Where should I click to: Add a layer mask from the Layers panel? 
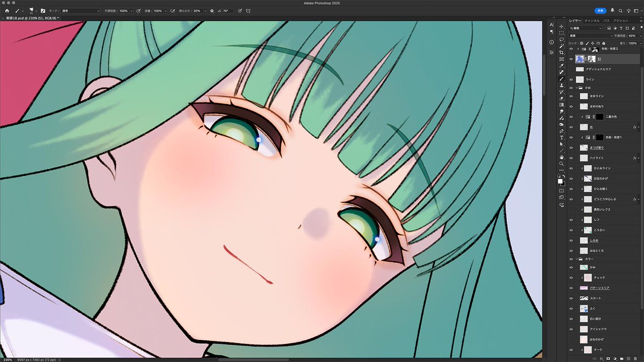tap(608, 358)
